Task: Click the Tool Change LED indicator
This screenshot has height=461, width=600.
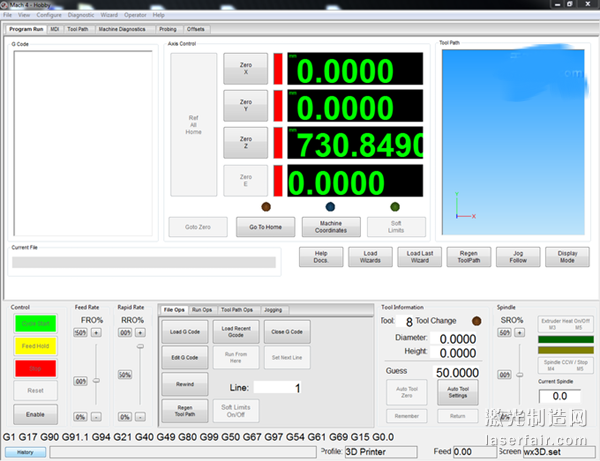Action: click(476, 321)
